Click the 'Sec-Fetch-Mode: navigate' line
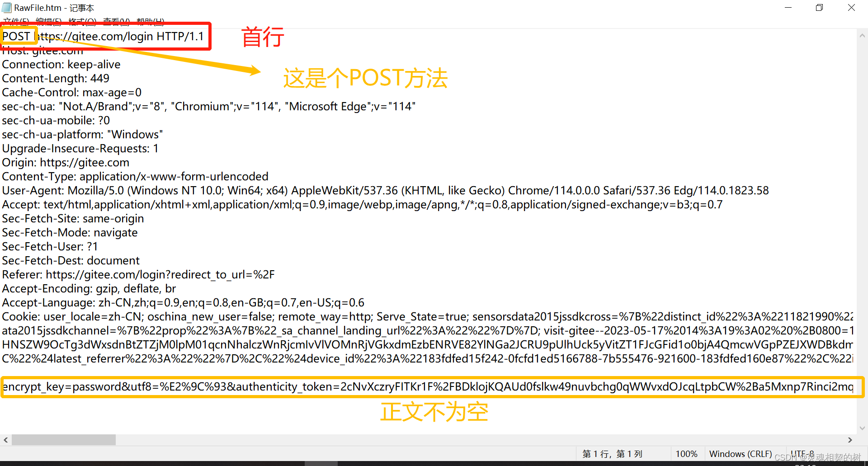 pos(70,232)
